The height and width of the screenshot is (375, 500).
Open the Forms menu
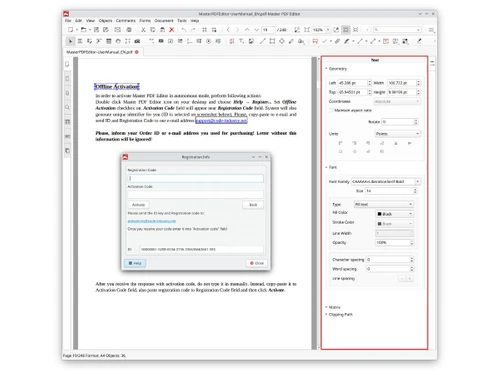tap(145, 21)
